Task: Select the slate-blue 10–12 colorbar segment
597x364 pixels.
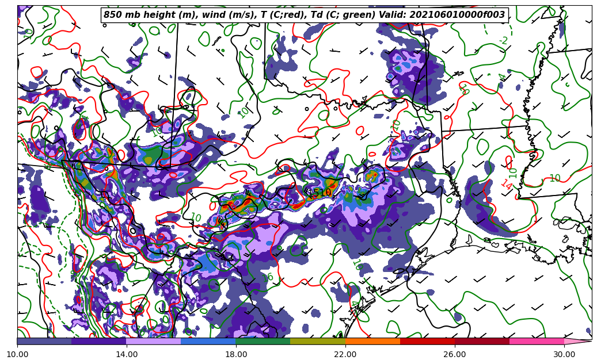Action: (44, 341)
